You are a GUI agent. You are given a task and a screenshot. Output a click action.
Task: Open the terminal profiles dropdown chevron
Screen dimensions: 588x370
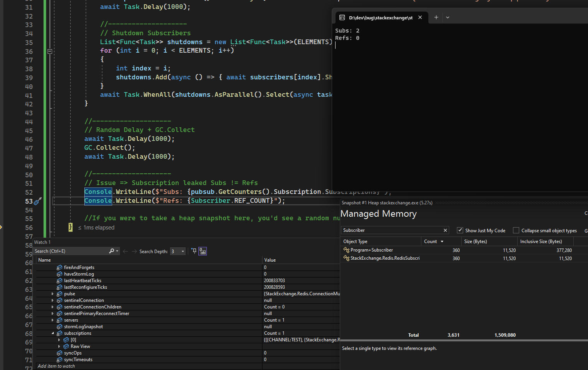tap(448, 17)
